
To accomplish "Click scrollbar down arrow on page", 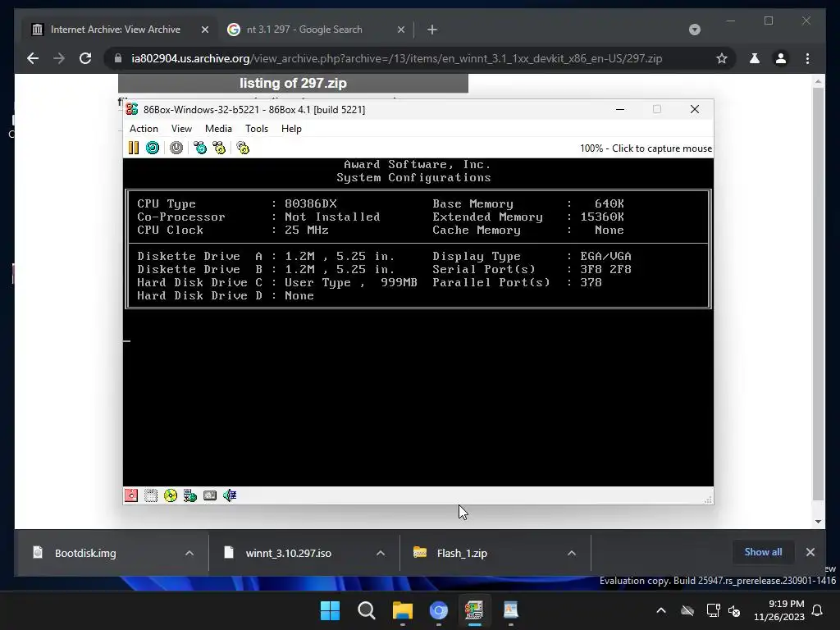I will tap(818, 521).
